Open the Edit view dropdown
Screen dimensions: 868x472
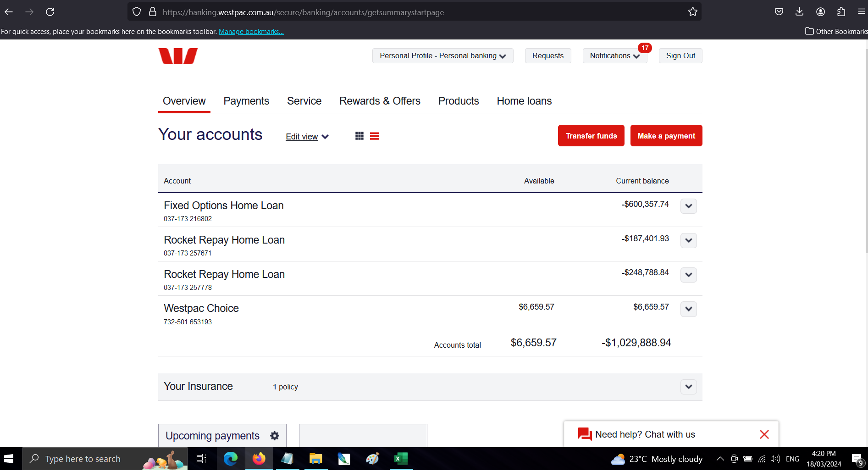pos(307,137)
